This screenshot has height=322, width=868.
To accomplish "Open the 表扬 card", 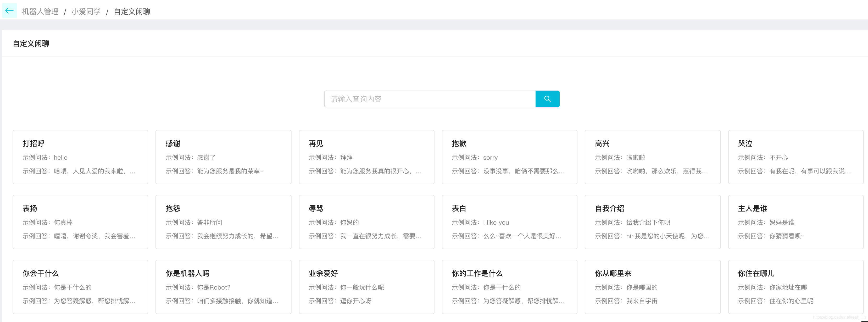I will click(x=80, y=222).
